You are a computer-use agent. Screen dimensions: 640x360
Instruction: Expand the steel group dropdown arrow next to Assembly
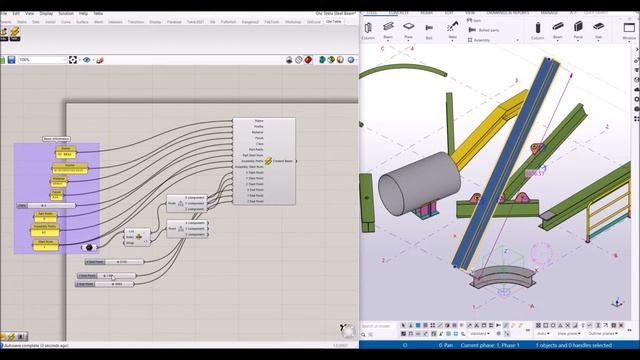click(518, 40)
